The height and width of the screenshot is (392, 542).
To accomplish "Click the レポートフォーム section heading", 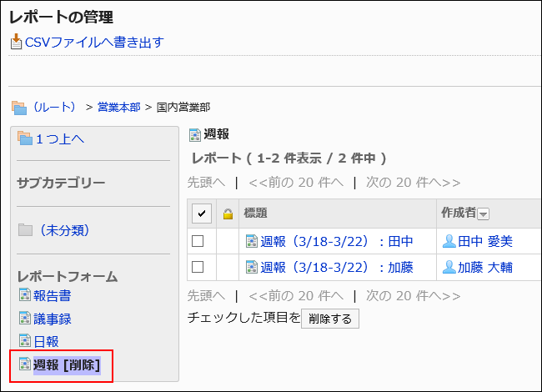I will click(x=68, y=277).
